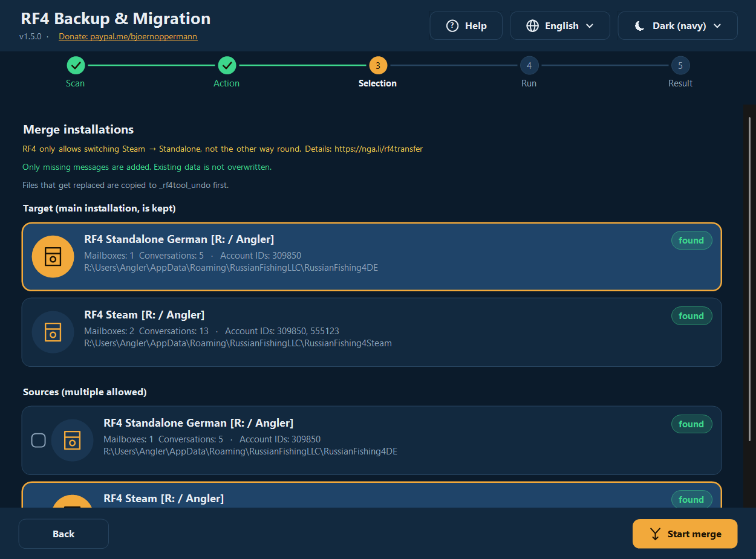This screenshot has width=756, height=559.
Task: Click the Scan step checkmark icon
Action: [x=76, y=65]
